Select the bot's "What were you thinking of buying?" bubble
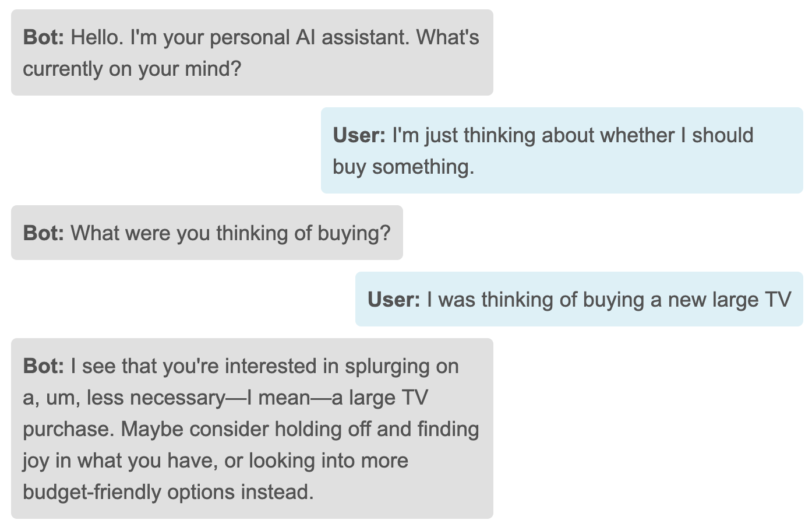 click(207, 233)
